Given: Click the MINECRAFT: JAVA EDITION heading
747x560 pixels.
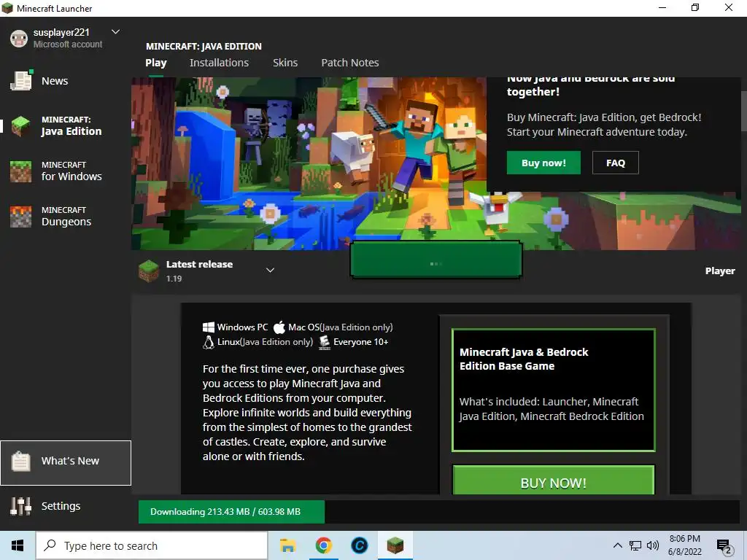Looking at the screenshot, I should 204,46.
